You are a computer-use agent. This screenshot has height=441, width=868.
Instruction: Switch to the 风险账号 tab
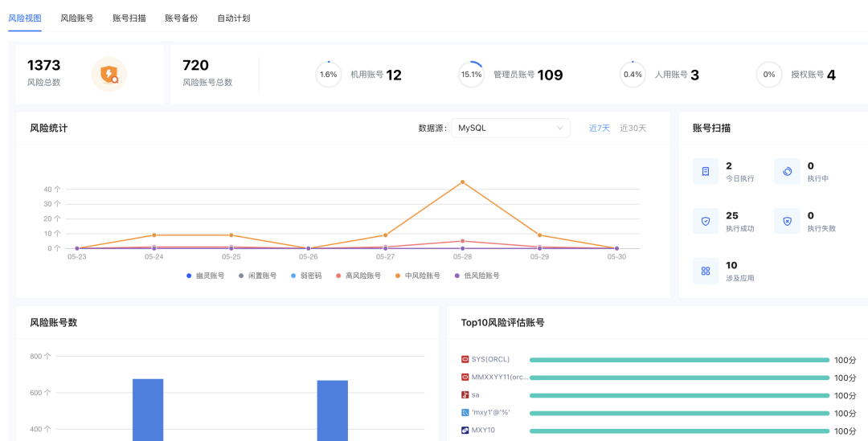click(77, 18)
